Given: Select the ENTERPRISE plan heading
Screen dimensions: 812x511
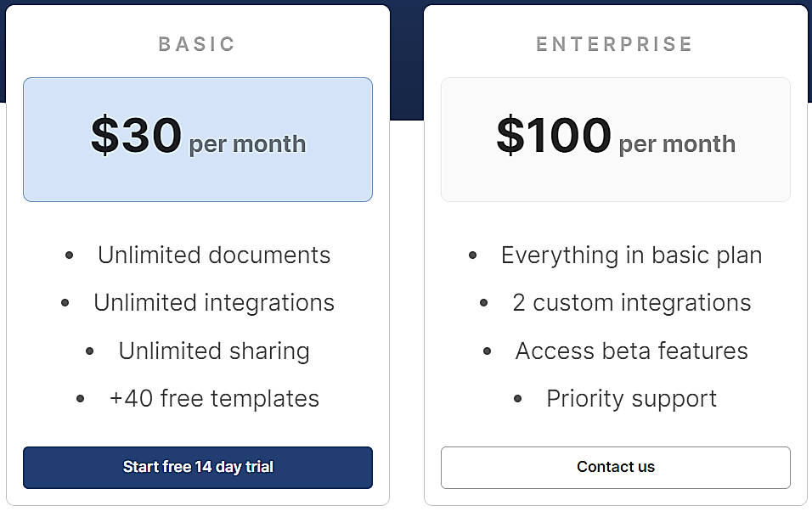Looking at the screenshot, I should (x=615, y=44).
